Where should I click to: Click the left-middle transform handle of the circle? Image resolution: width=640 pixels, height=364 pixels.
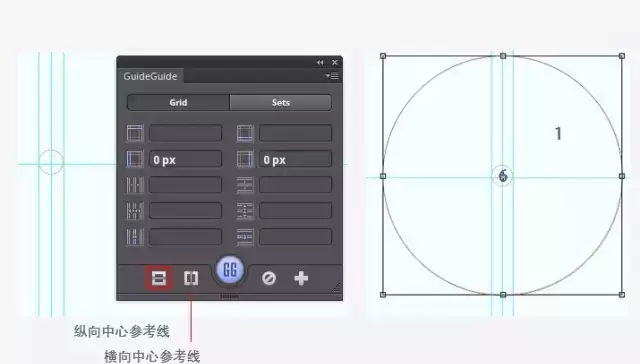click(x=383, y=176)
